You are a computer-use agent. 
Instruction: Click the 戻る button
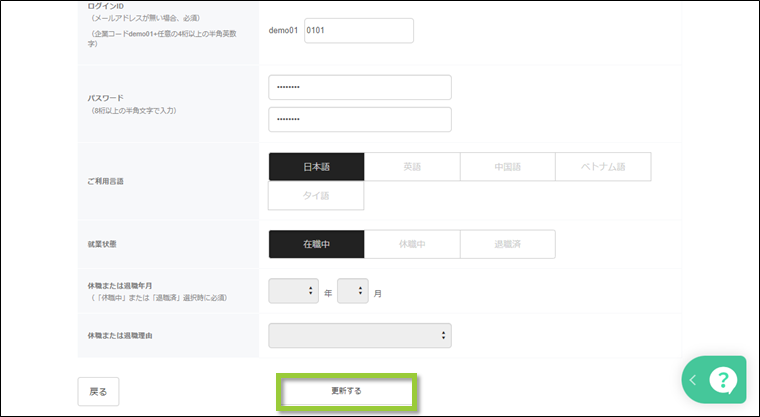point(98,391)
